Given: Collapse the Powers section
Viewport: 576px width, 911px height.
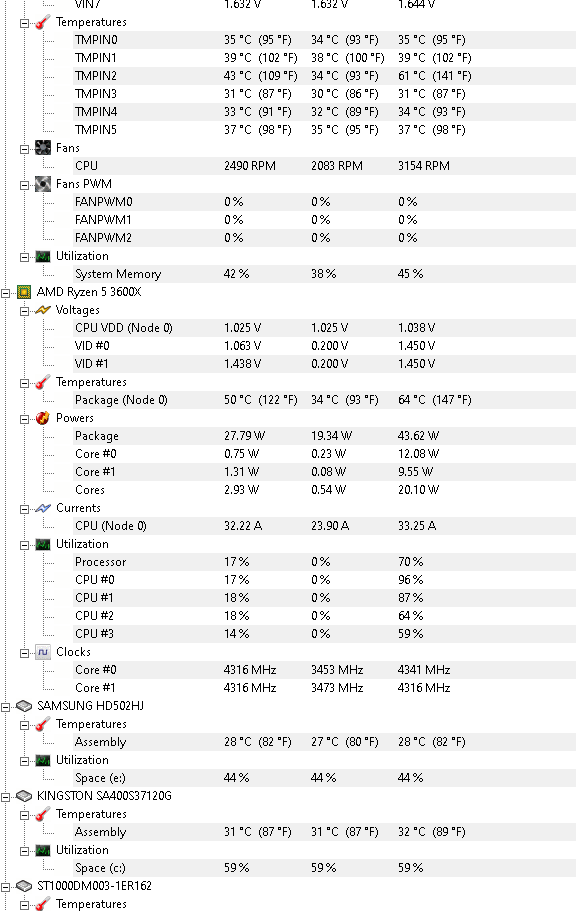Looking at the screenshot, I should (x=24, y=419).
